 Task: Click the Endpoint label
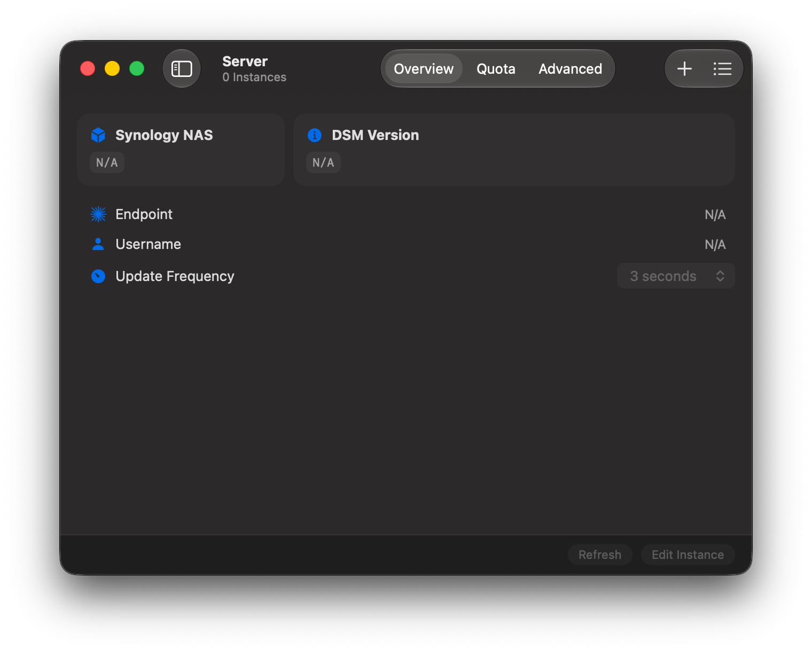(x=144, y=214)
